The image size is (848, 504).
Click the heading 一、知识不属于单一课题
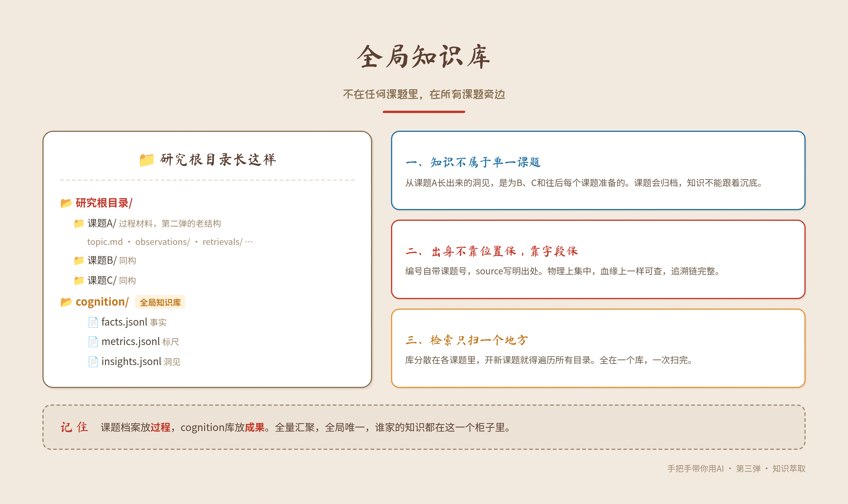pyautogui.click(x=473, y=162)
